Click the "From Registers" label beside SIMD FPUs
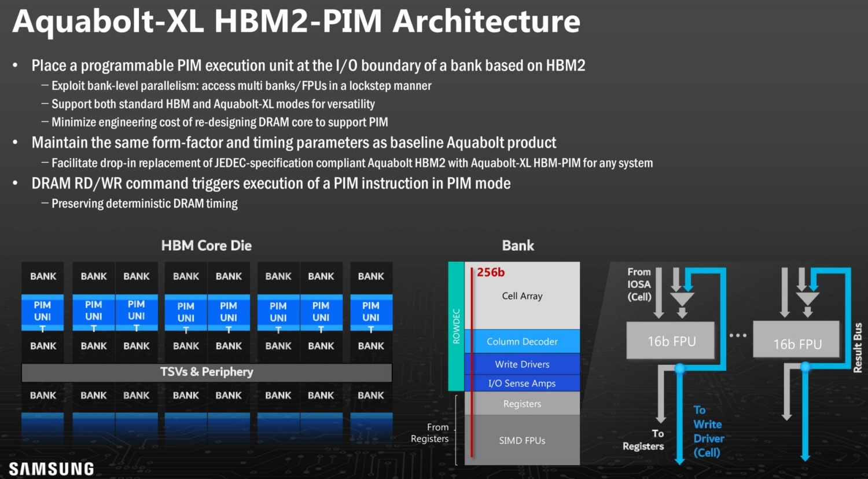The width and height of the screenshot is (868, 479). [x=430, y=433]
